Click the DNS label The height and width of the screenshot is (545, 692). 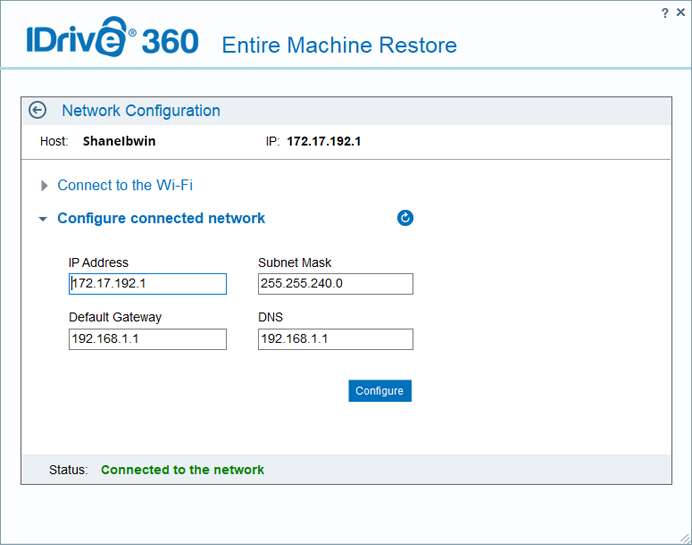point(271,317)
